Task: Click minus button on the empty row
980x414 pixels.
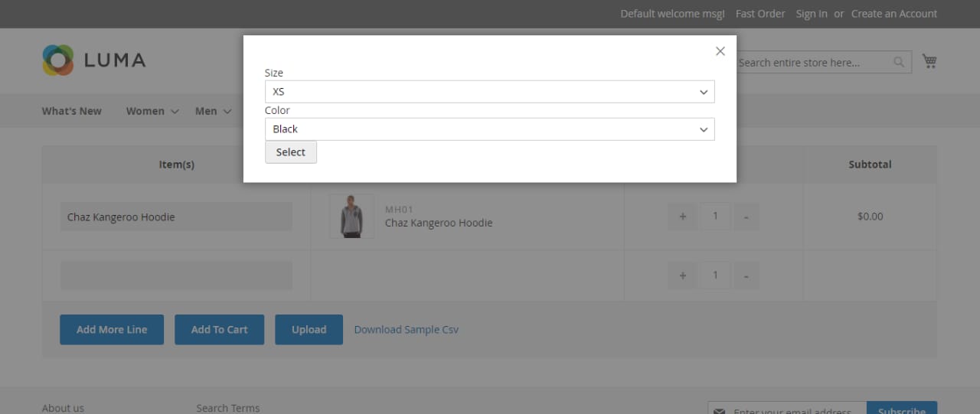Action: [746, 275]
